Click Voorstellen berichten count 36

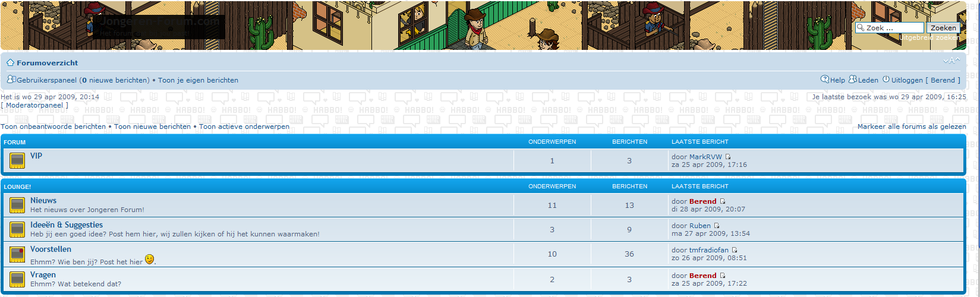click(629, 254)
